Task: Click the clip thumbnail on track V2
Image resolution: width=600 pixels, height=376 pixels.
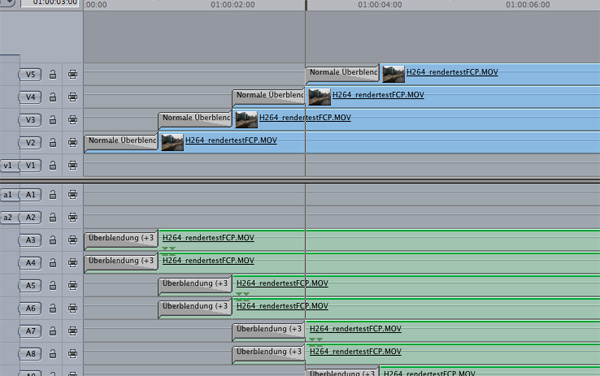Action: point(173,142)
